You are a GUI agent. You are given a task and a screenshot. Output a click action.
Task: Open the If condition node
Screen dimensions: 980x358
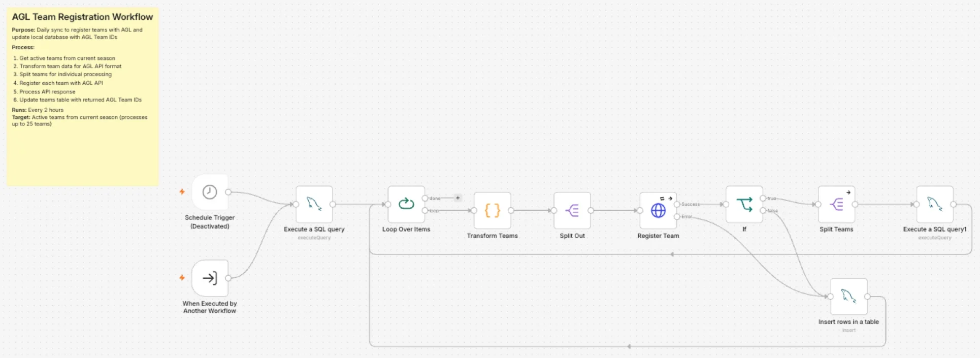(744, 204)
